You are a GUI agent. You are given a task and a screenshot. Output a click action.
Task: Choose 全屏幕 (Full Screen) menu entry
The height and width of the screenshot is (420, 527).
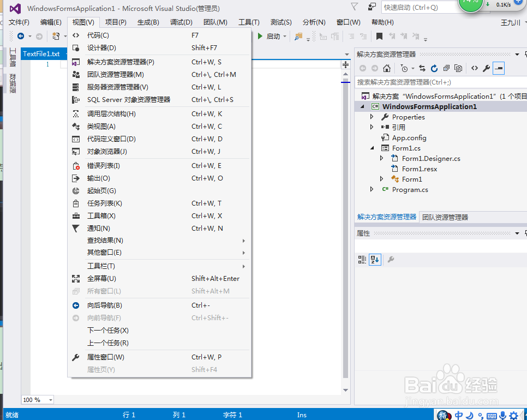[160, 279]
